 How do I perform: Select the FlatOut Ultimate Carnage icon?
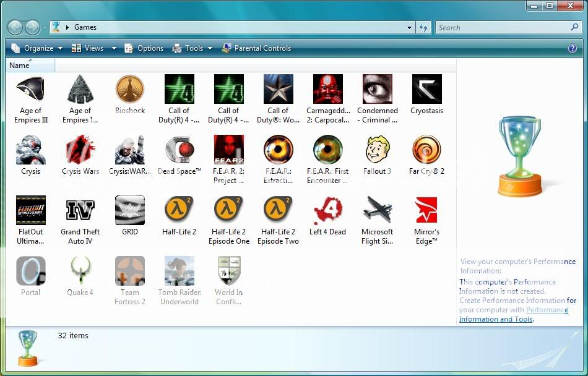(30, 210)
